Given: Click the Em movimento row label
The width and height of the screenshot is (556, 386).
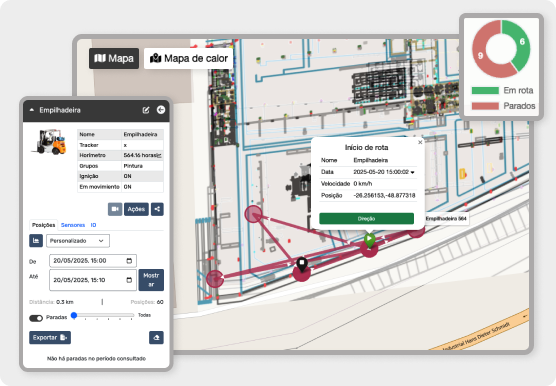Looking at the screenshot, I should click(x=99, y=187).
